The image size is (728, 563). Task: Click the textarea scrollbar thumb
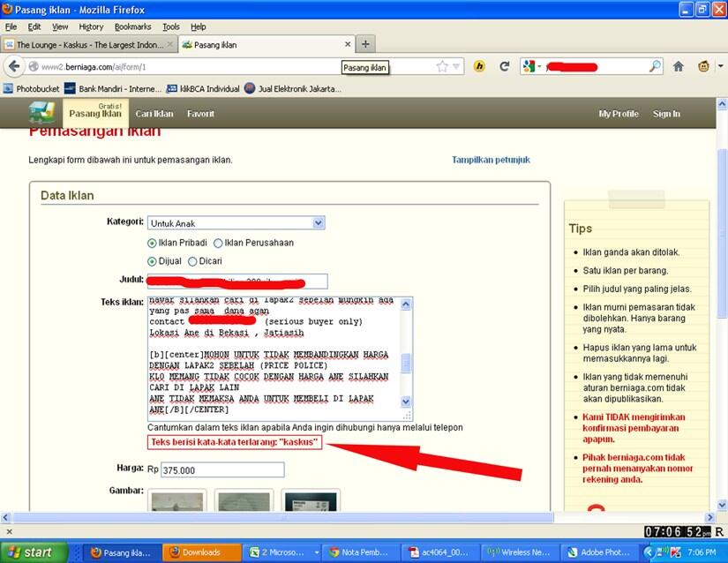pos(405,363)
